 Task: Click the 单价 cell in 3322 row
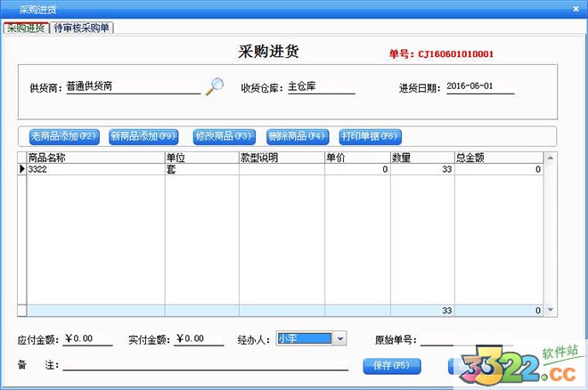click(x=357, y=169)
